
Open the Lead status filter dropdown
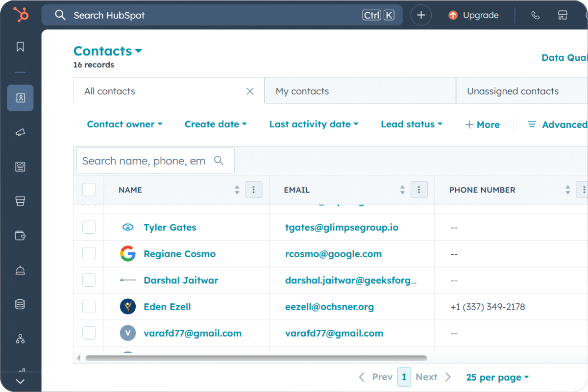412,124
